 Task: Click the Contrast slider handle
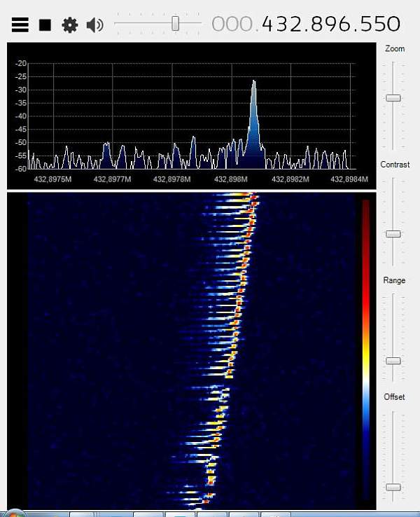(393, 234)
